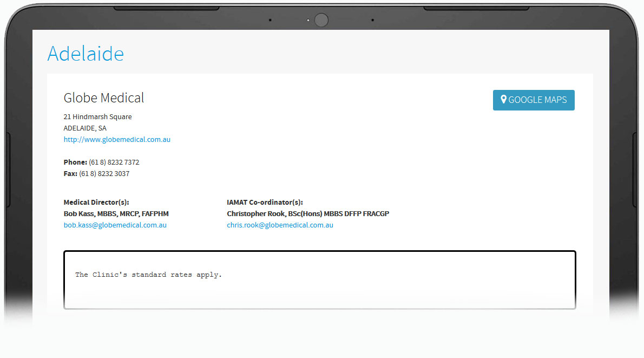Open the Google Maps button
Image resolution: width=644 pixels, height=358 pixels.
534,100
